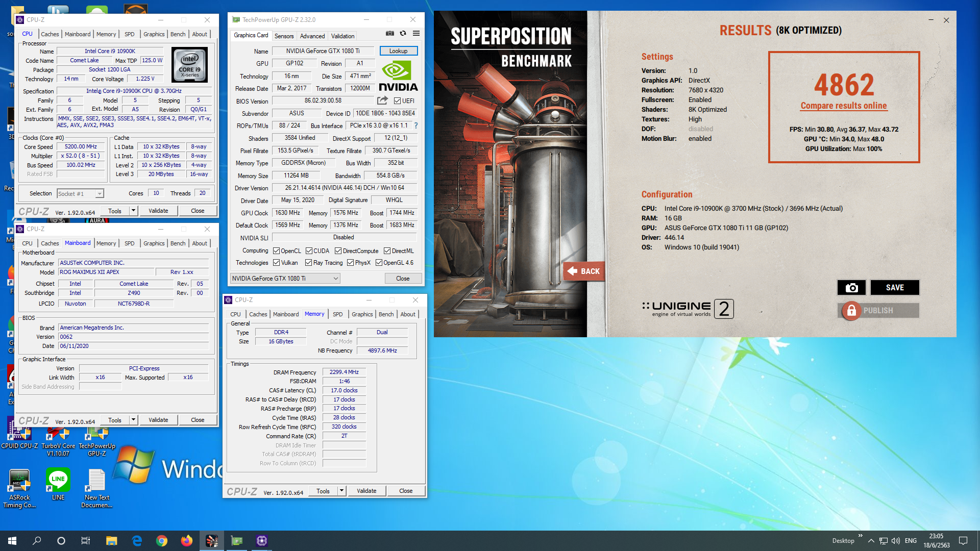Screen dimensions: 980x551
Task: Open the GPU selector dropdown NVIDIA GeForce GTX 1080 Ti
Action: [285, 279]
